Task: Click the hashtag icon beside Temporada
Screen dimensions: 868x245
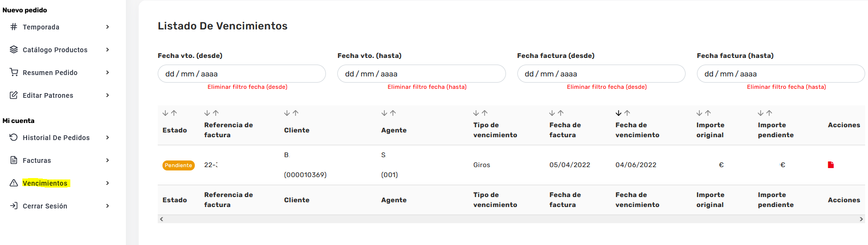Action: point(14,27)
